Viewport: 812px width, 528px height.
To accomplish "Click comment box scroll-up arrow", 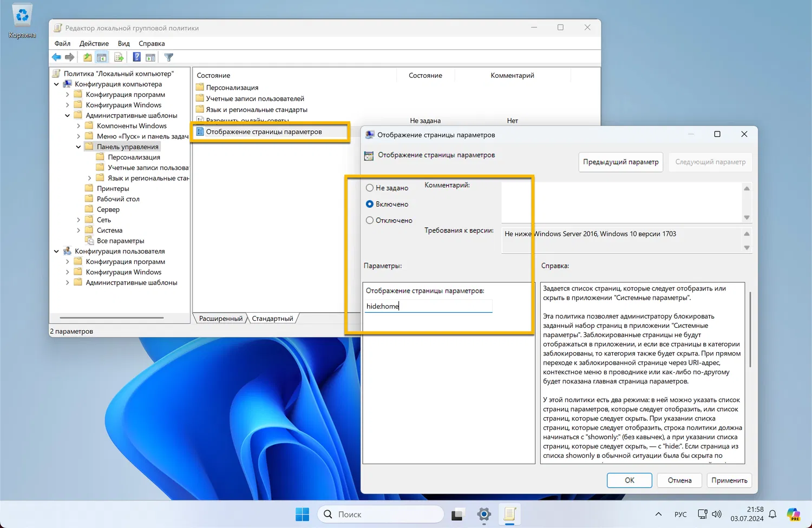I will coord(747,188).
